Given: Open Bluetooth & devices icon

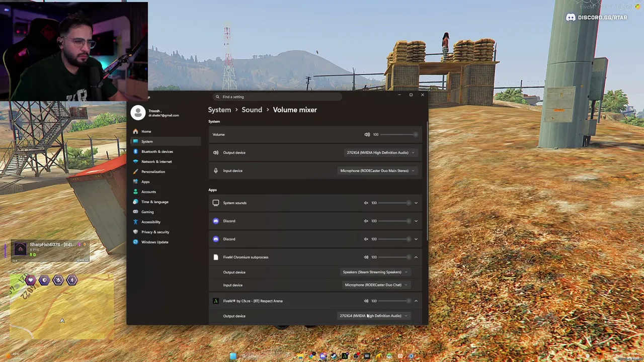Looking at the screenshot, I should click(135, 151).
